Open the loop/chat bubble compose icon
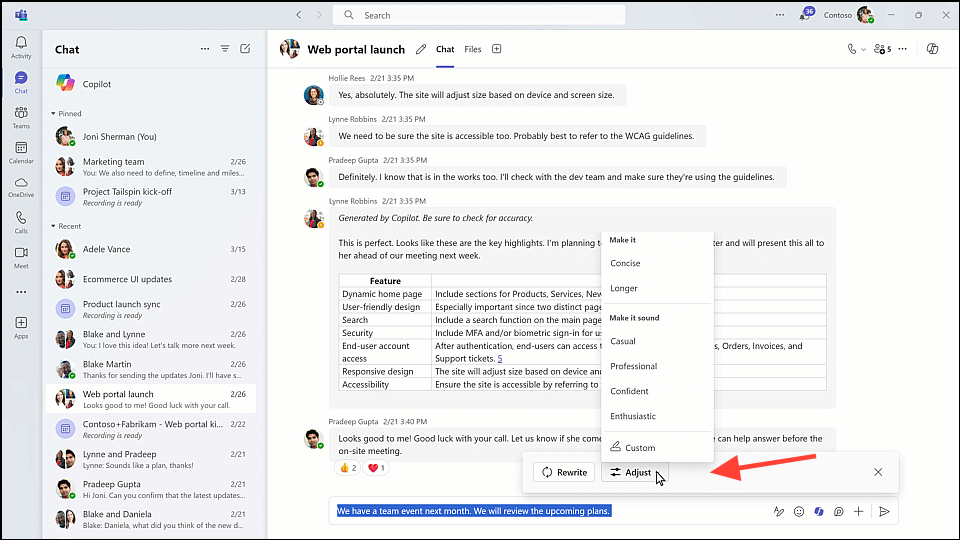The width and height of the screenshot is (960, 540). [839, 511]
